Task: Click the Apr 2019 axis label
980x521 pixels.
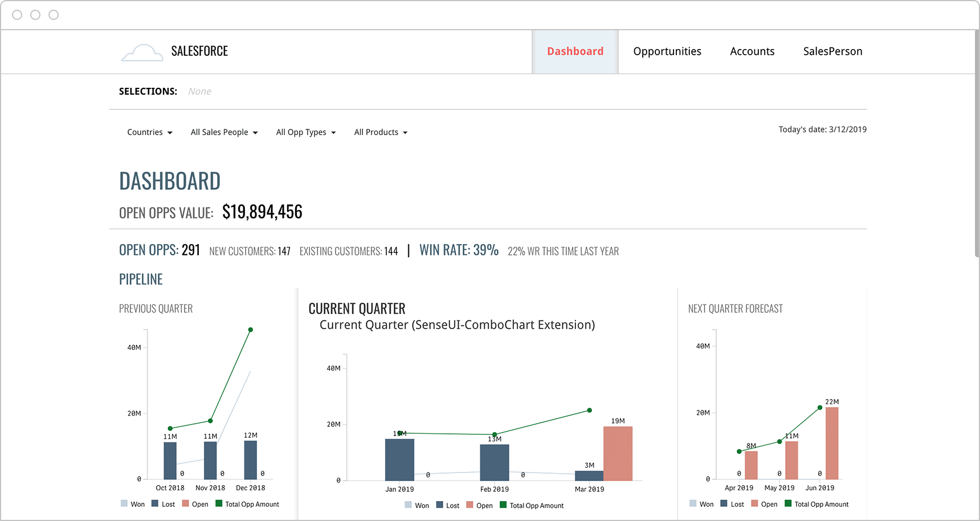Action: [x=739, y=488]
